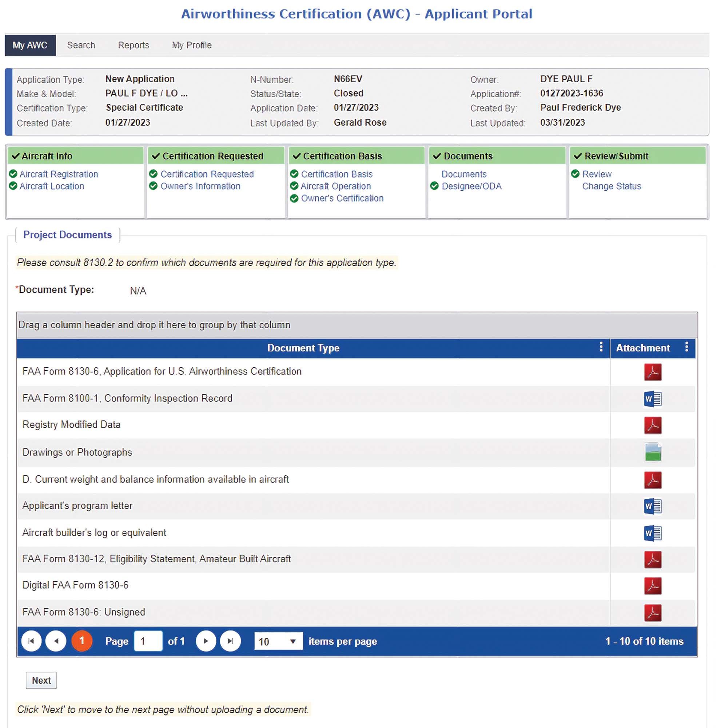Click green check beside Review link
Viewport: 717px width, 728px height.
tap(575, 174)
